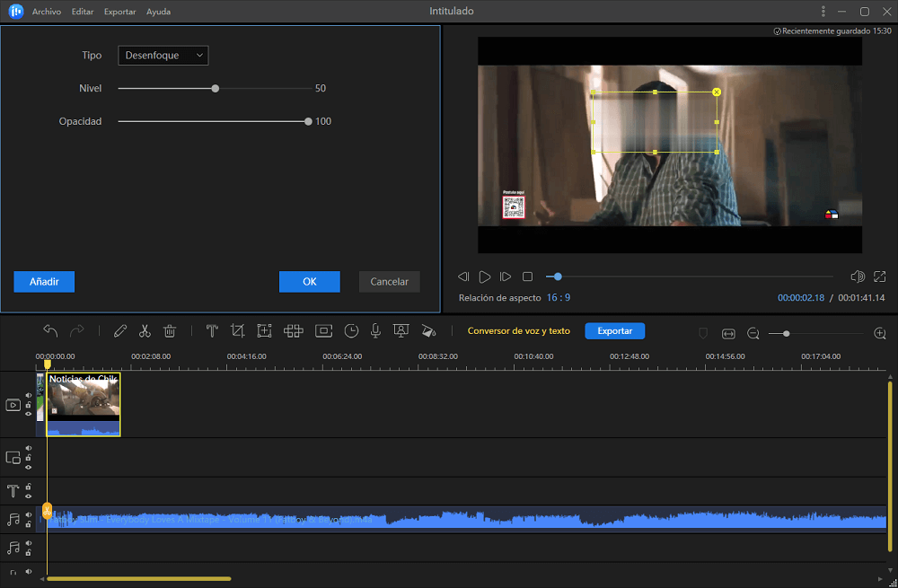Viewport: 898px width, 588px height.
Task: Select the Crop tool icon
Action: point(237,331)
